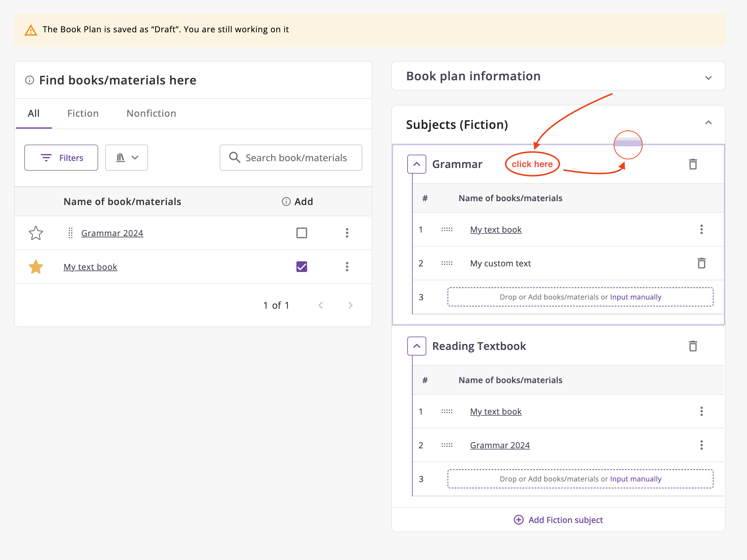Delete the Grammar subject with trash icon
The height and width of the screenshot is (560, 747).
coord(693,164)
